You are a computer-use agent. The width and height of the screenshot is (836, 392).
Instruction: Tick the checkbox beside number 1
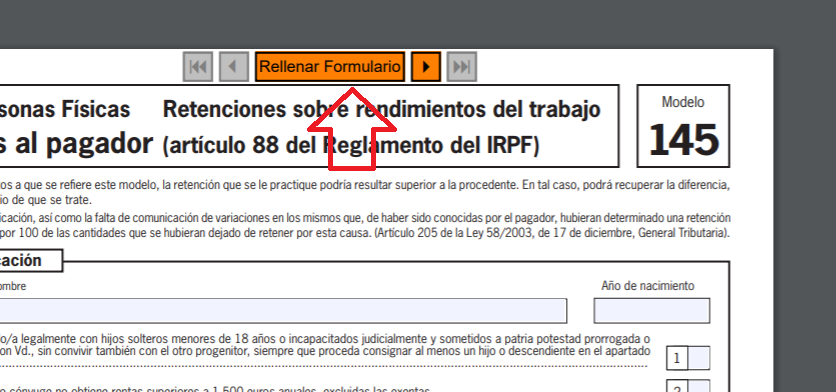pos(699,358)
